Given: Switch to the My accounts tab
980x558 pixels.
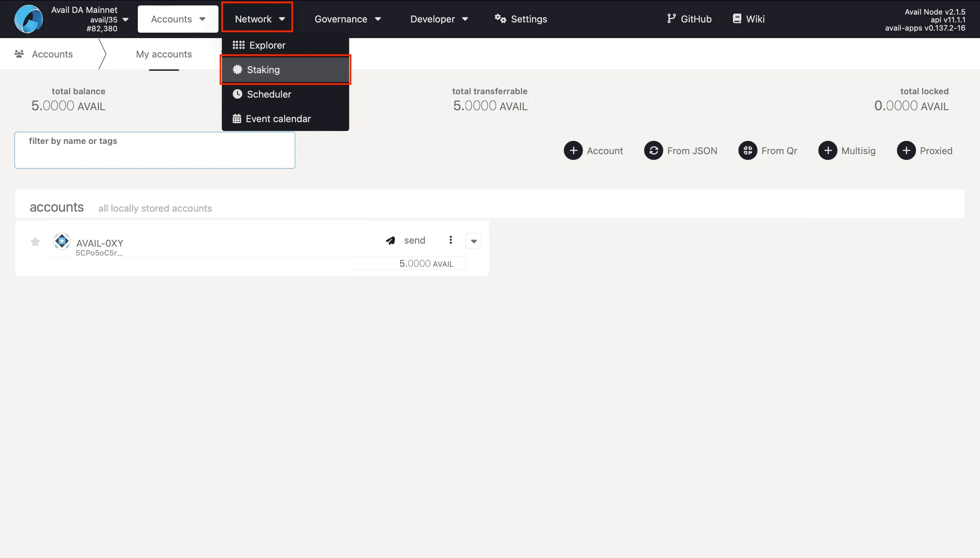Looking at the screenshot, I should 164,54.
